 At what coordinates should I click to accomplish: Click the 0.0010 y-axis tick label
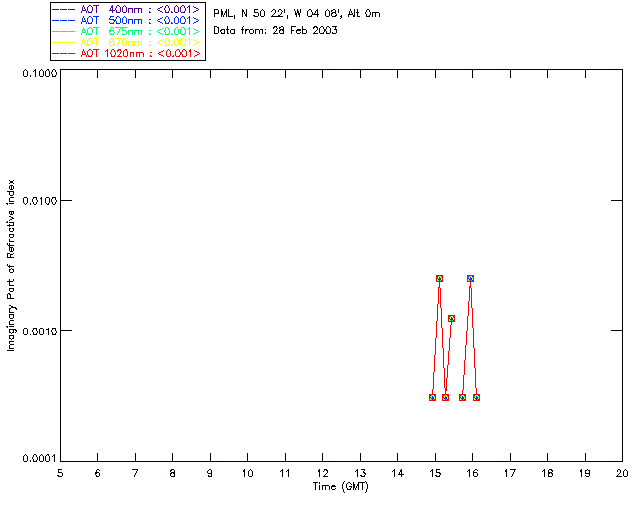pyautogui.click(x=40, y=331)
